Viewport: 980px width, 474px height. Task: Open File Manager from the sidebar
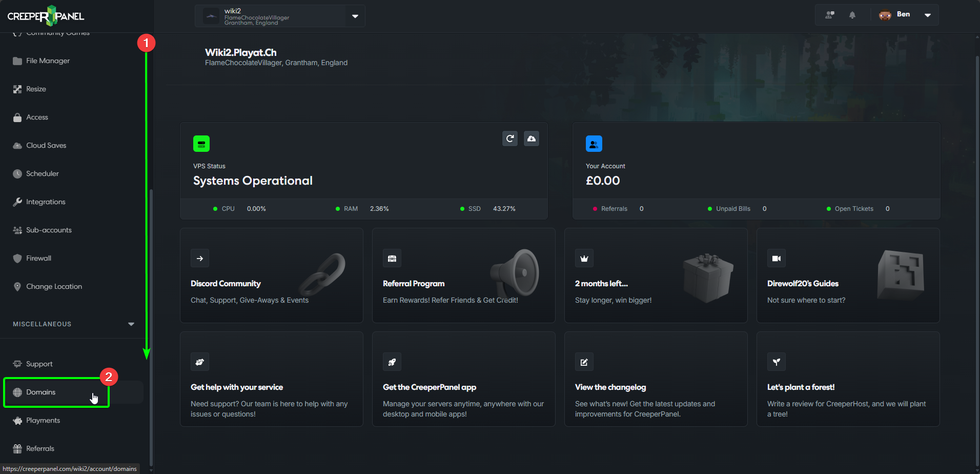click(48, 61)
